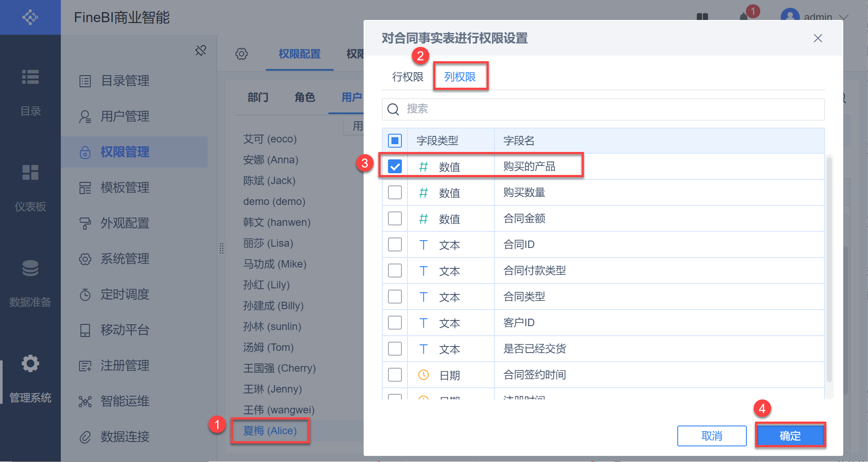Toggle the select-all checkbox in header
868x462 pixels.
pos(395,140)
